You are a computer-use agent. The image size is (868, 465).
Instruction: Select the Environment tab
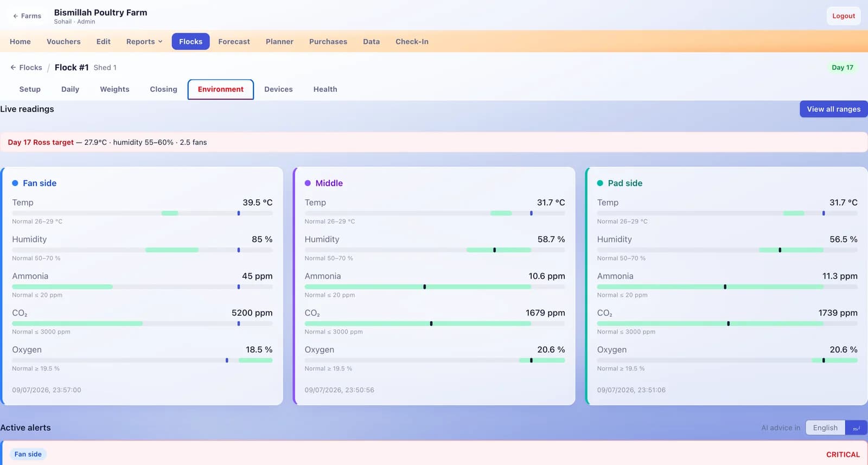point(221,90)
